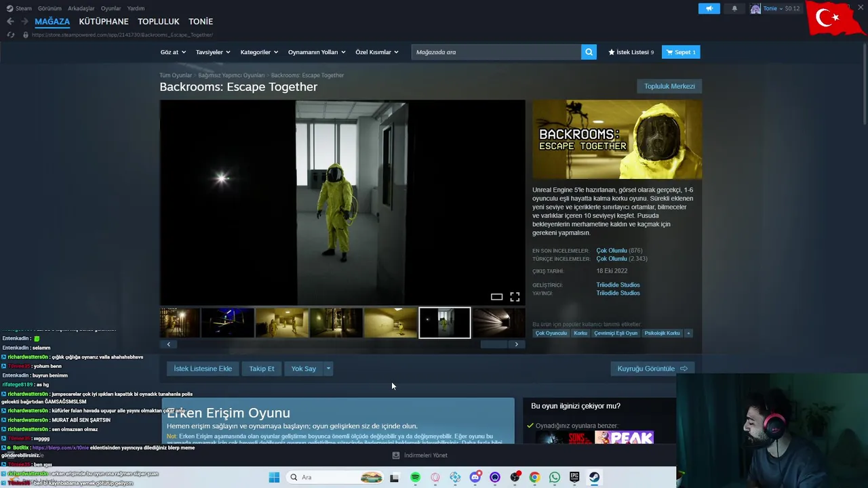
Task: Select the Çok Oyunculu tag
Action: click(551, 333)
